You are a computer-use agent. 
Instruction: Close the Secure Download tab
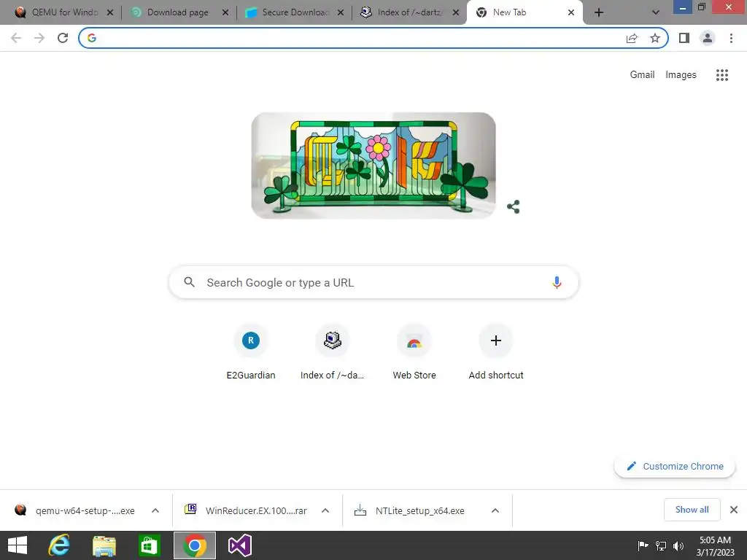[x=341, y=12]
